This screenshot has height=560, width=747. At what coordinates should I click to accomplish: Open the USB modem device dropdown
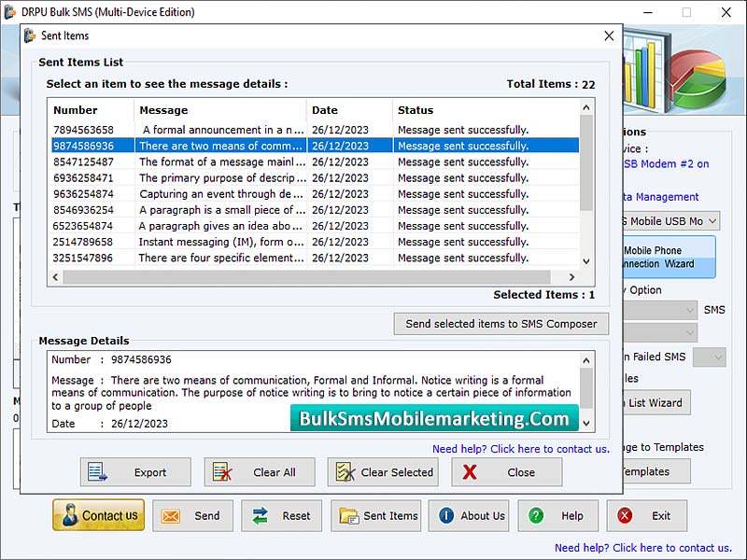pyautogui.click(x=711, y=221)
